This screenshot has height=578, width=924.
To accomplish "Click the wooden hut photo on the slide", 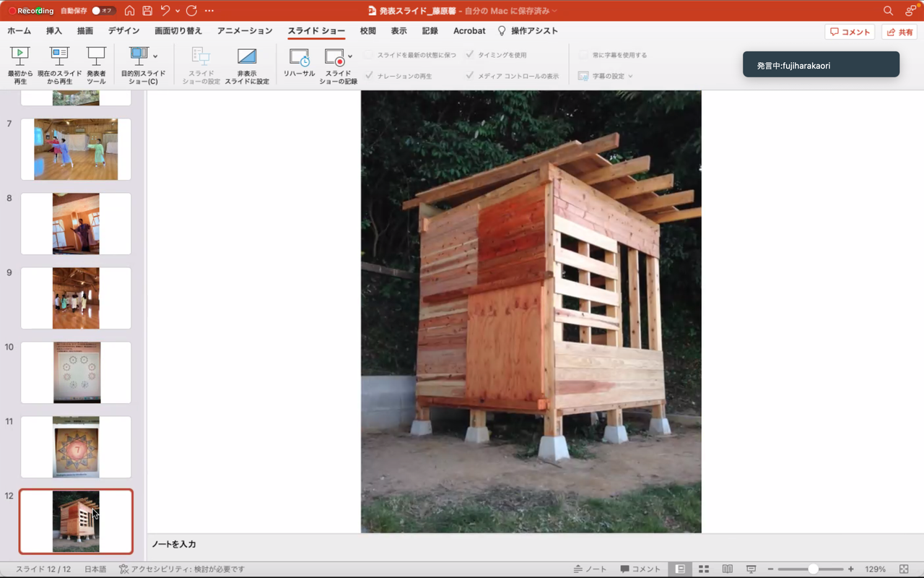I will coord(531,311).
